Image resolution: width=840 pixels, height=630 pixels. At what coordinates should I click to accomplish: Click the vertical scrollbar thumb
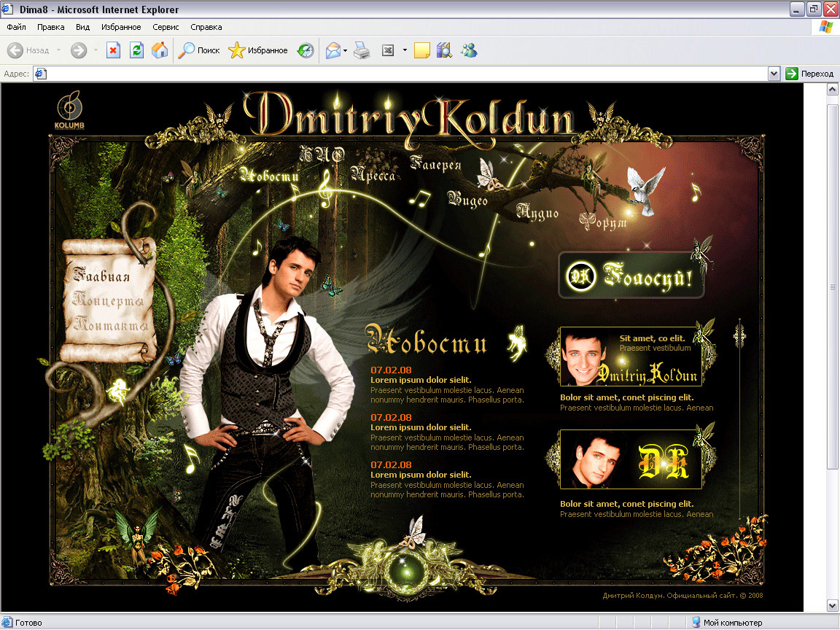[x=832, y=287]
